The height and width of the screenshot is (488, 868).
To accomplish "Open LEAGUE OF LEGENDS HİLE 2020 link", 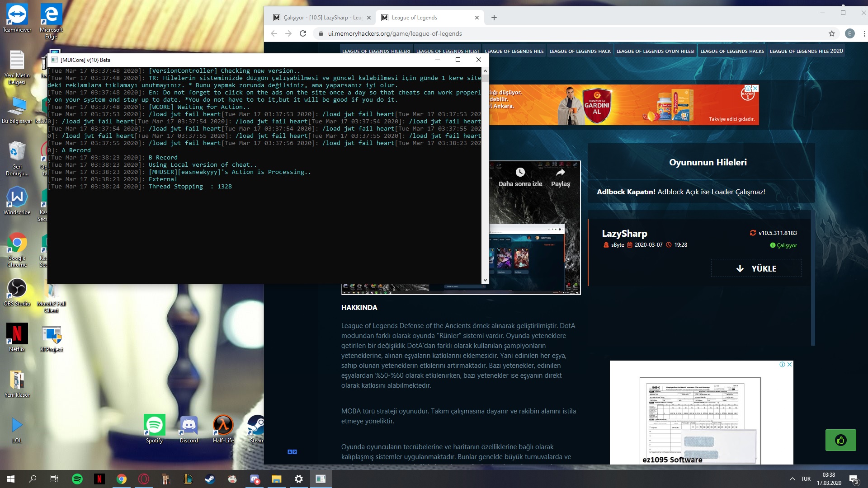I will tap(807, 51).
